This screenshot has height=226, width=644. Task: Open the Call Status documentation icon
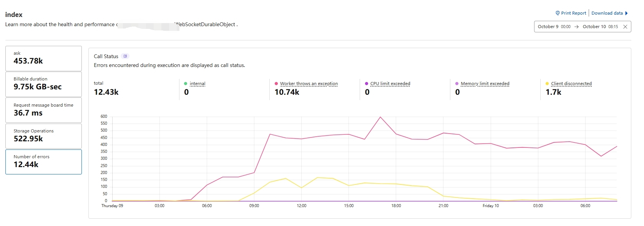(x=125, y=56)
